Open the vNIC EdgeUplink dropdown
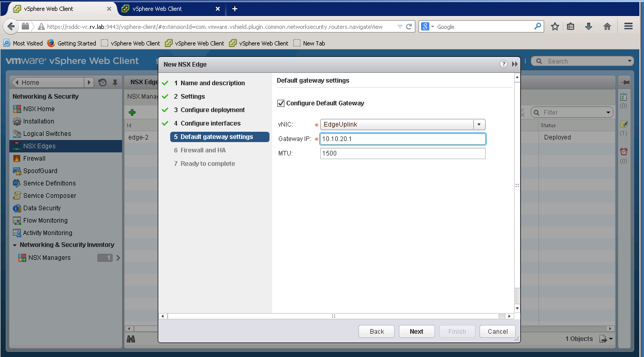The width and height of the screenshot is (644, 357). click(479, 125)
